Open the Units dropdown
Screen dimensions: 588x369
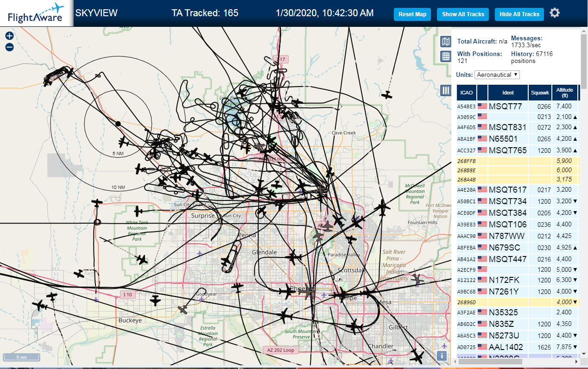coord(497,75)
